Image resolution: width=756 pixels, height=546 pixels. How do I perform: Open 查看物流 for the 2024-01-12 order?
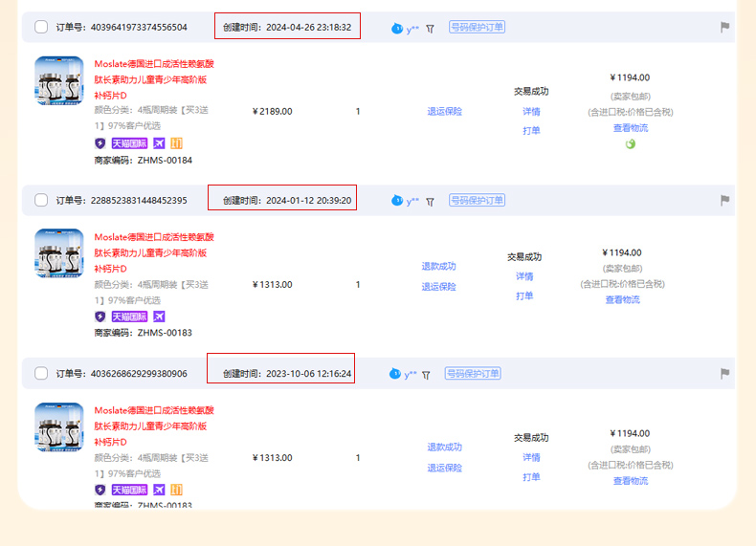point(622,299)
